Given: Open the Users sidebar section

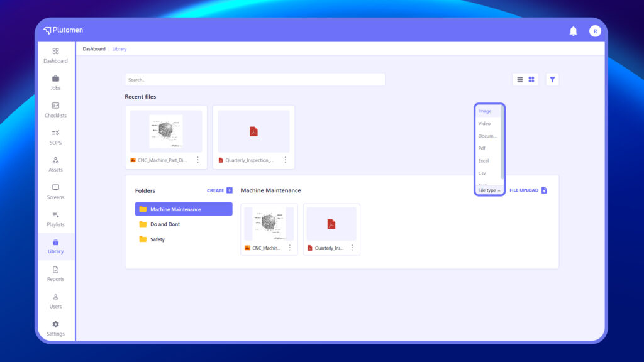Looking at the screenshot, I should pyautogui.click(x=55, y=301).
